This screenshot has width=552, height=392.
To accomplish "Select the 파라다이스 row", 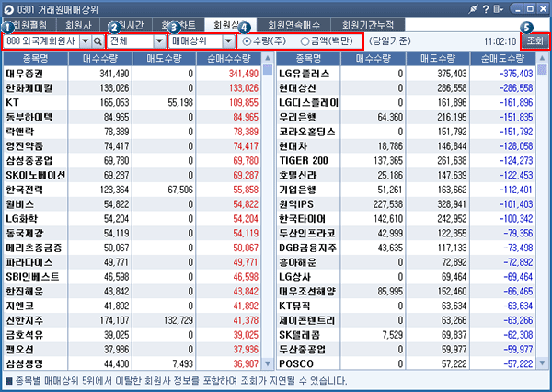I will [132, 262].
